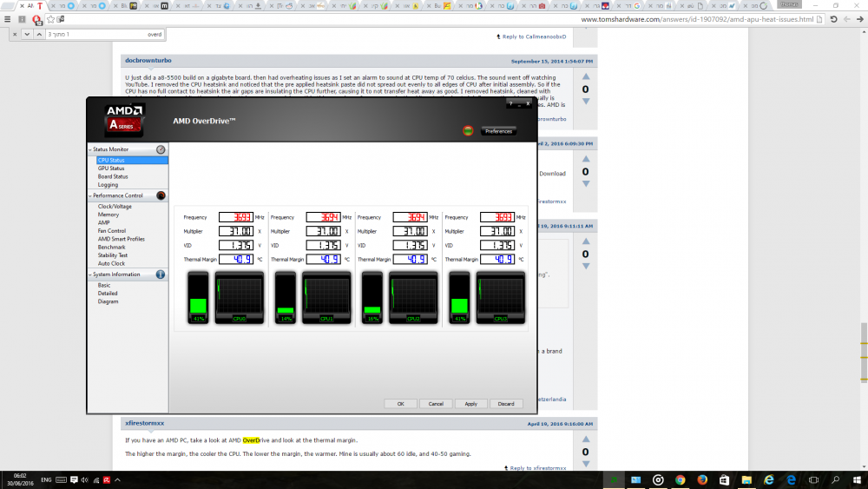The width and height of the screenshot is (868, 489).
Task: Upvote xfirestormxx's OverDrive answer at bottom
Action: point(586,439)
